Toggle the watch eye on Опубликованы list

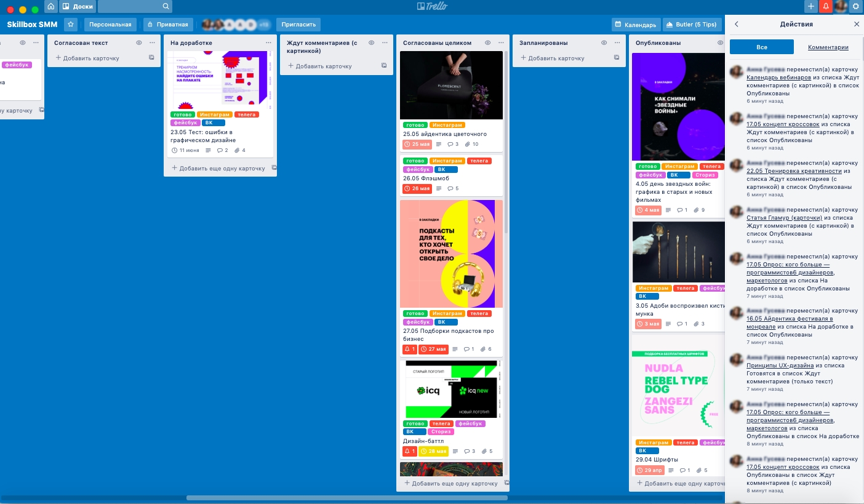coord(720,42)
